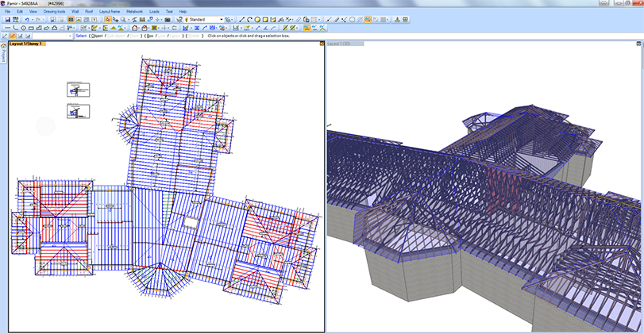Toggle the highlighted orange pencil mode button
This screenshot has height=334, width=644.
pos(13,36)
